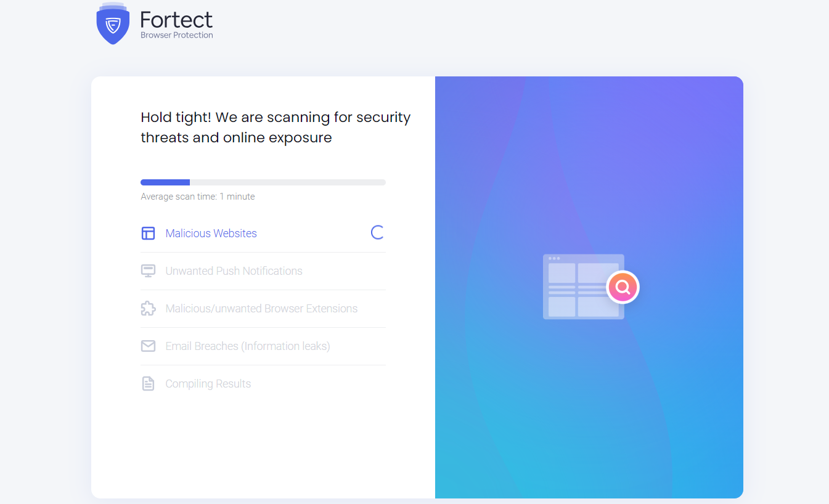Viewport: 829px width, 504px height.
Task: Click the puzzle piece extensions icon
Action: [148, 309]
